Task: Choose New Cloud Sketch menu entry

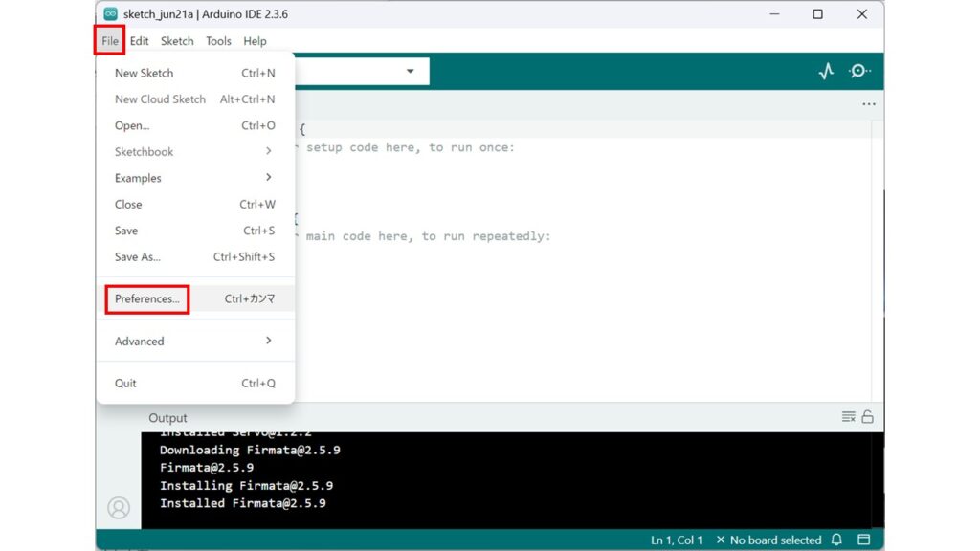Action: 194,99
